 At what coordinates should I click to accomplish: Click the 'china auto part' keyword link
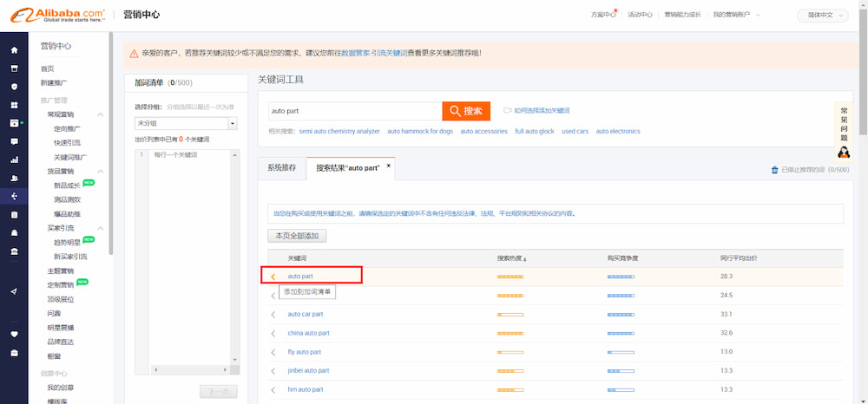click(308, 333)
